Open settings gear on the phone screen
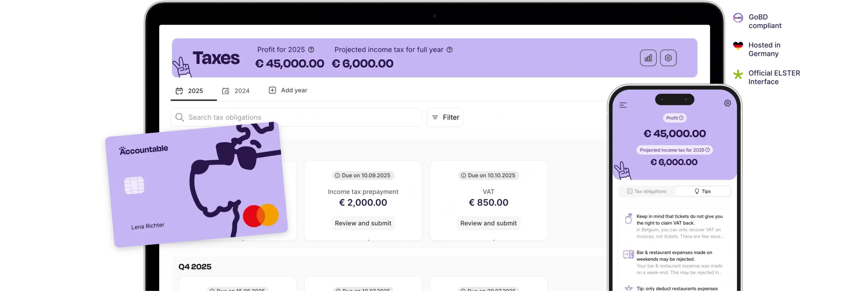Screen dimensions: 868x291 [x=727, y=103]
